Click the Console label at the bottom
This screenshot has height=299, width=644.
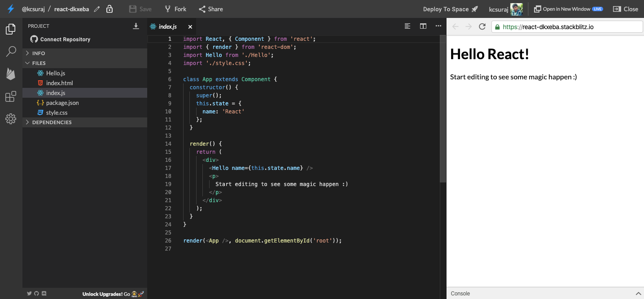(x=460, y=294)
